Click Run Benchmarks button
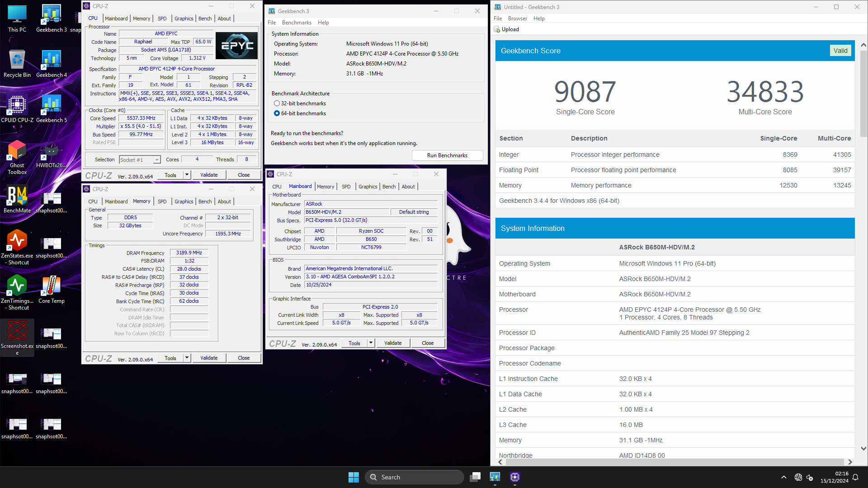The image size is (868, 488). click(x=447, y=155)
